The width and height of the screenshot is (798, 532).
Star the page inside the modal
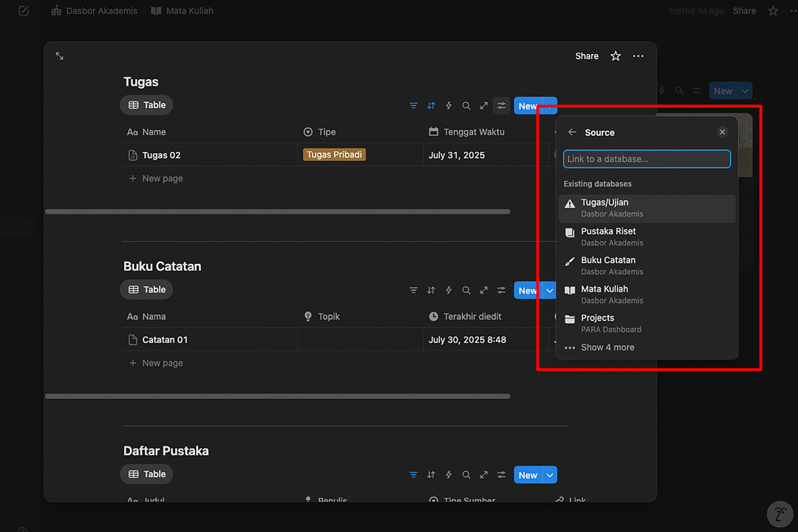click(x=615, y=56)
